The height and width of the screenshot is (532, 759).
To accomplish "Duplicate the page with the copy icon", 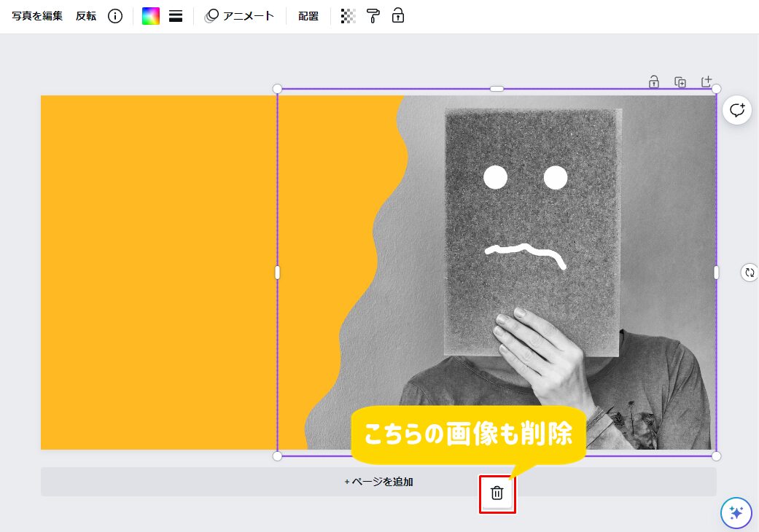I will pos(680,82).
